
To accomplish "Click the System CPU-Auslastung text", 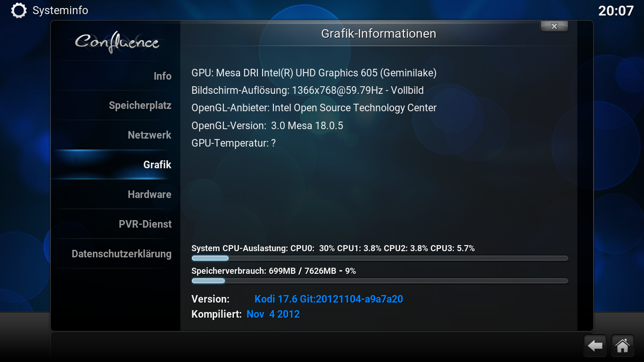I will click(333, 248).
